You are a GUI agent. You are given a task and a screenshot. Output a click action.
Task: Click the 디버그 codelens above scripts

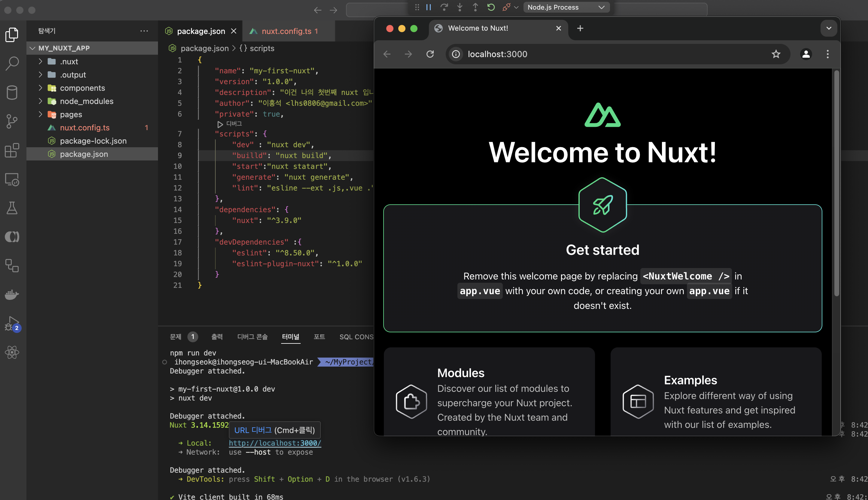point(234,123)
